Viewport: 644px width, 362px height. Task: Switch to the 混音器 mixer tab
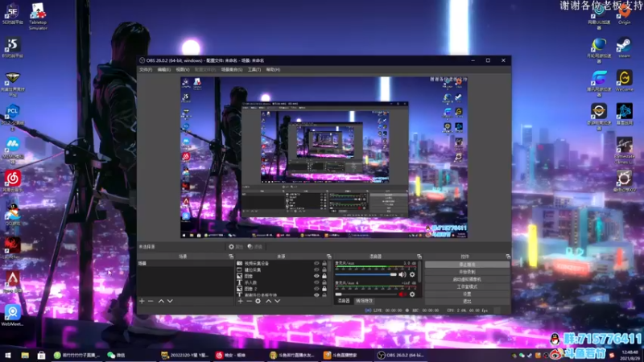(x=344, y=301)
